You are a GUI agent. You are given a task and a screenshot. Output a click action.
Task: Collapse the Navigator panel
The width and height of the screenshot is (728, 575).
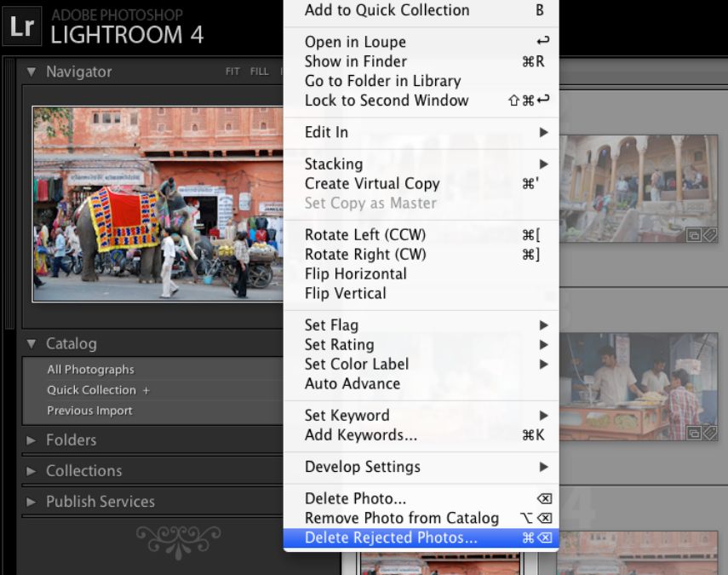pyautogui.click(x=32, y=72)
